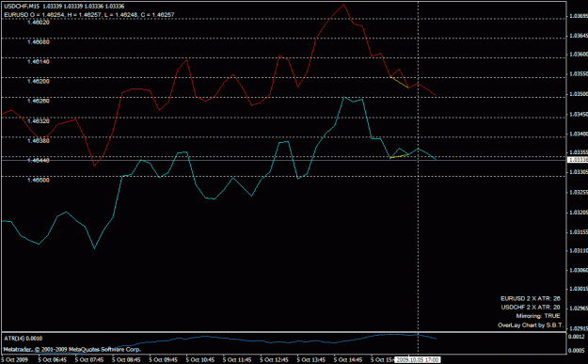
Task: Click overlay price label 1.46200
Action: pos(39,81)
